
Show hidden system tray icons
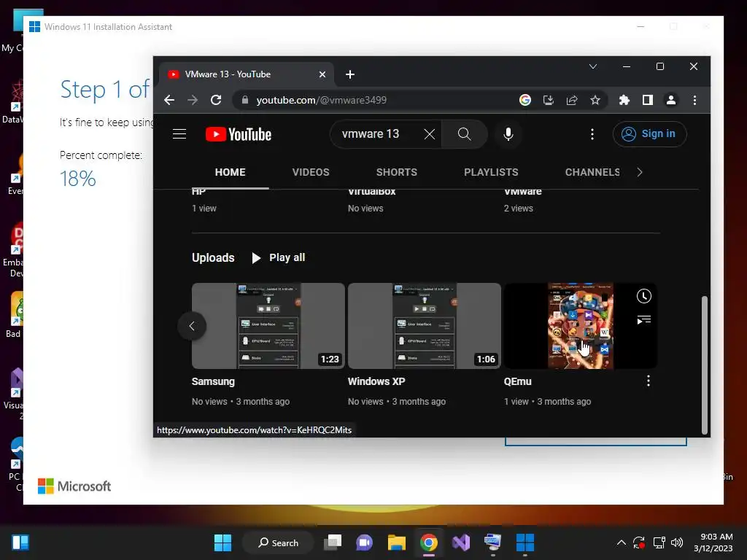click(622, 542)
